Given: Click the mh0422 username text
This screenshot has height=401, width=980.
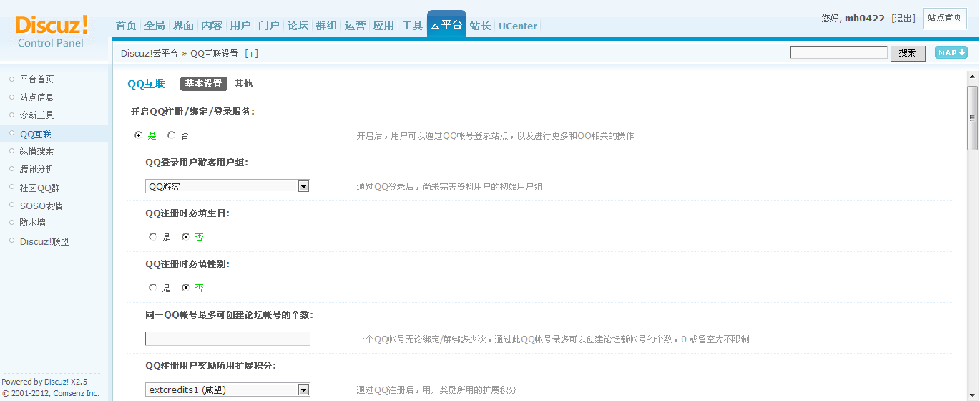Looking at the screenshot, I should [x=865, y=19].
